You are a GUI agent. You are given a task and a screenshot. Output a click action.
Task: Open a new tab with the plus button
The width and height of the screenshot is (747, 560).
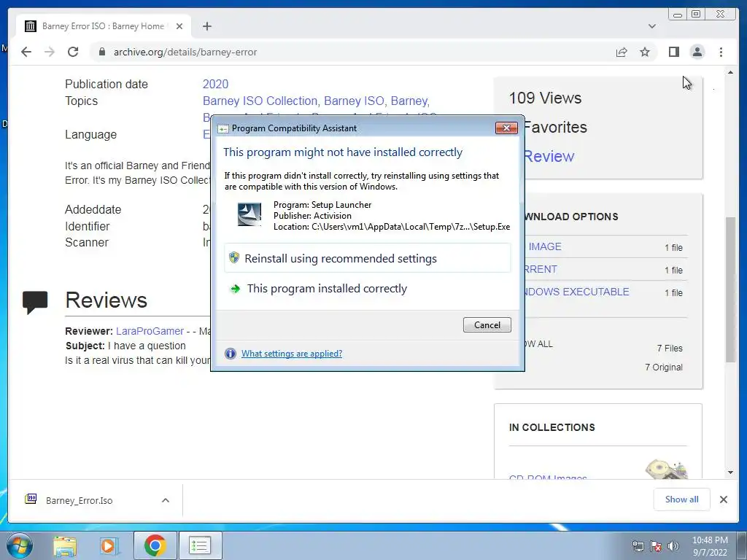(x=206, y=26)
